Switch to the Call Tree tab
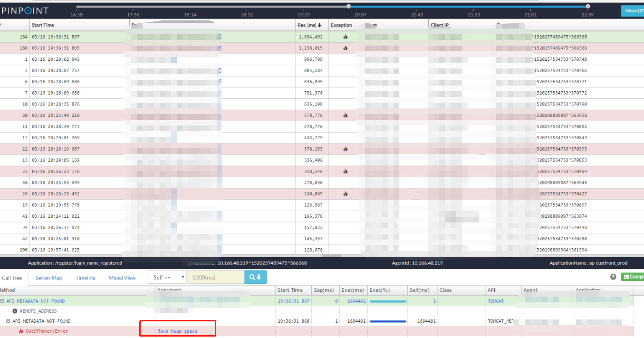 coord(12,278)
